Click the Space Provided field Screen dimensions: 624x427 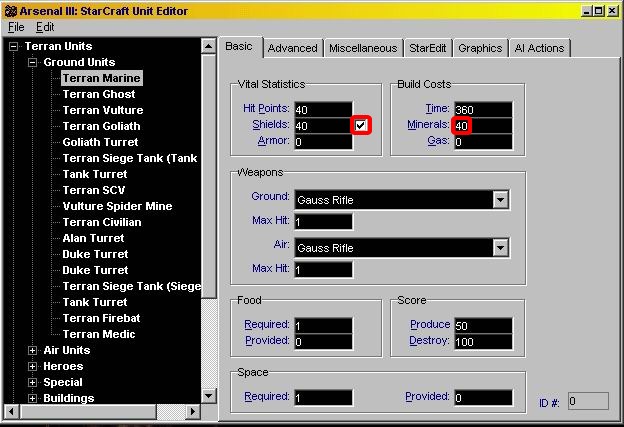tap(483, 398)
